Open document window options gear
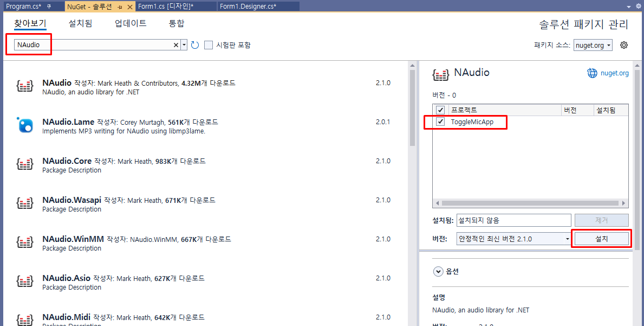Viewport: 644px width, 326px height. 638,6
